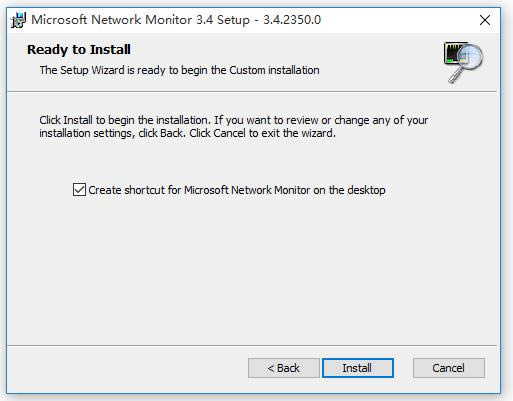Click the 'Microsoft Network Monitor 3.4 Setup' title text

[x=140, y=20]
